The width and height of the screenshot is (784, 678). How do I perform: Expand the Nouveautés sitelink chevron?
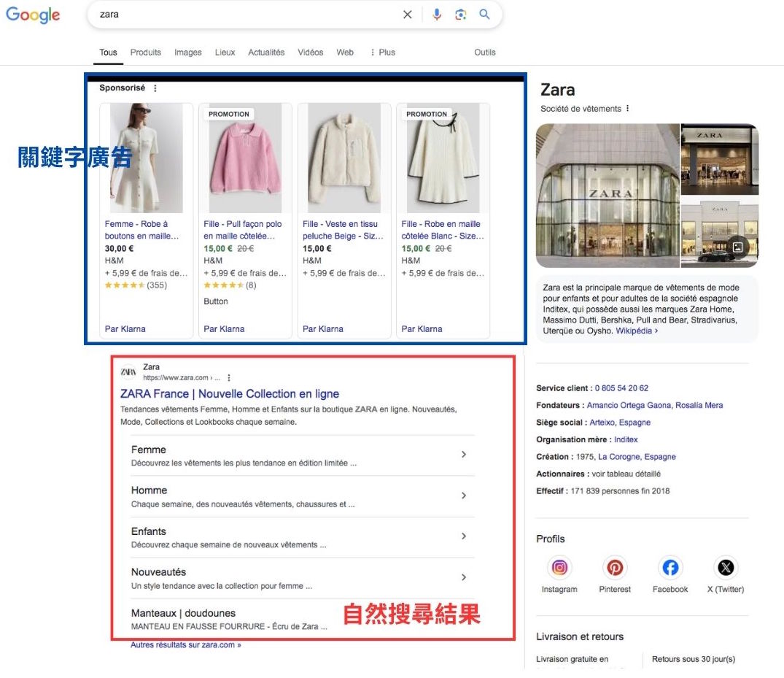[464, 577]
